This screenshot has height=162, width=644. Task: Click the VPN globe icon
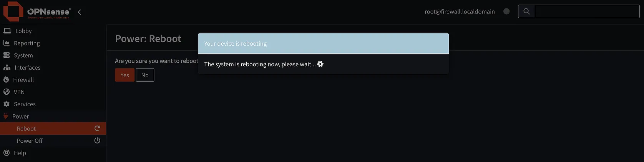pyautogui.click(x=7, y=92)
